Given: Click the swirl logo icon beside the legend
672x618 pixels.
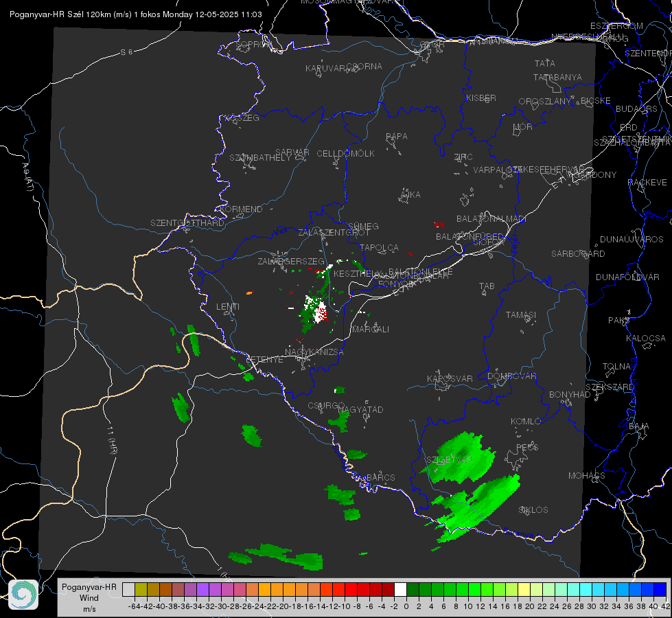Looking at the screenshot, I should click(23, 595).
